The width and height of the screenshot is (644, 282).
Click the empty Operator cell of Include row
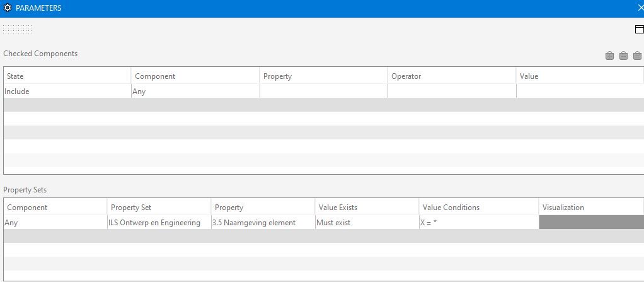[x=452, y=91]
